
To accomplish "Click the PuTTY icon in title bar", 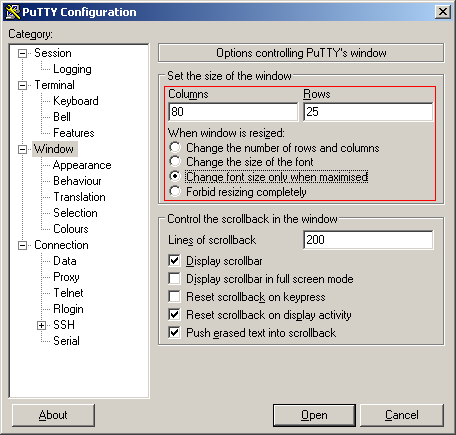I will click(12, 12).
